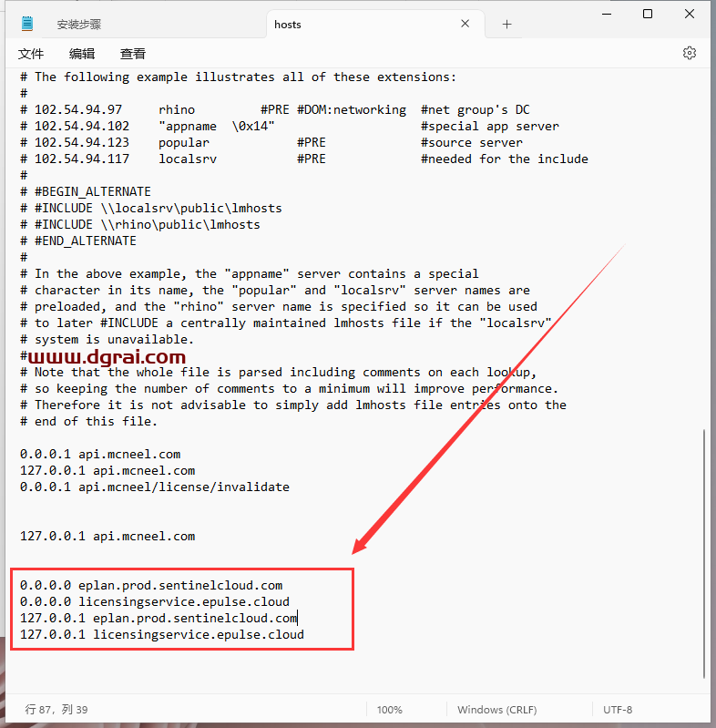Switch to the 安装步骤 tab
The width and height of the screenshot is (716, 728).
pos(79,24)
